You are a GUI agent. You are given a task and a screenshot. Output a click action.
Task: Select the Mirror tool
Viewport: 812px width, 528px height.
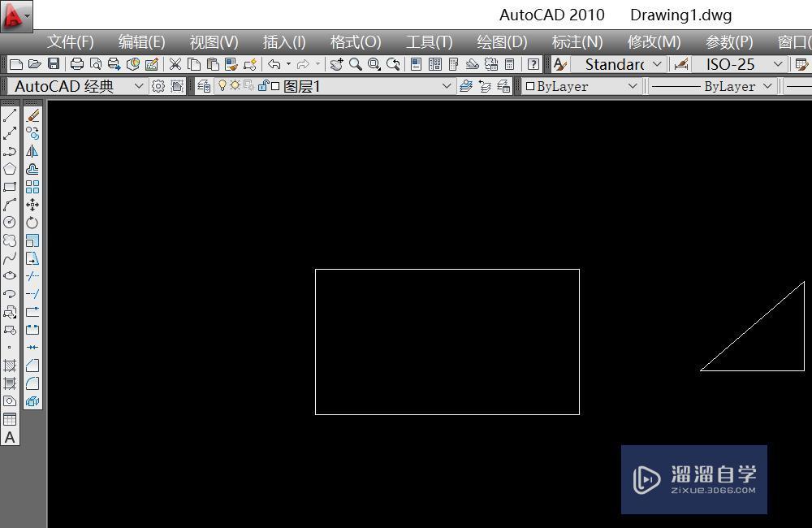tap(32, 151)
